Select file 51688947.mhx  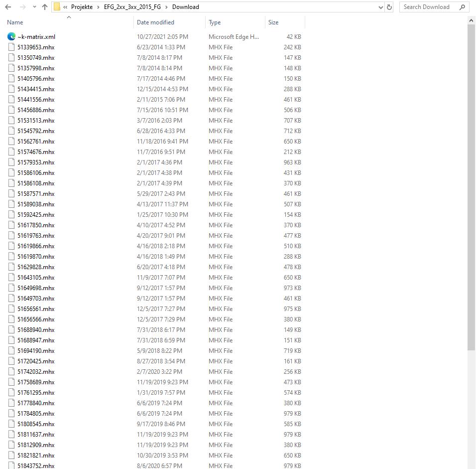point(36,340)
